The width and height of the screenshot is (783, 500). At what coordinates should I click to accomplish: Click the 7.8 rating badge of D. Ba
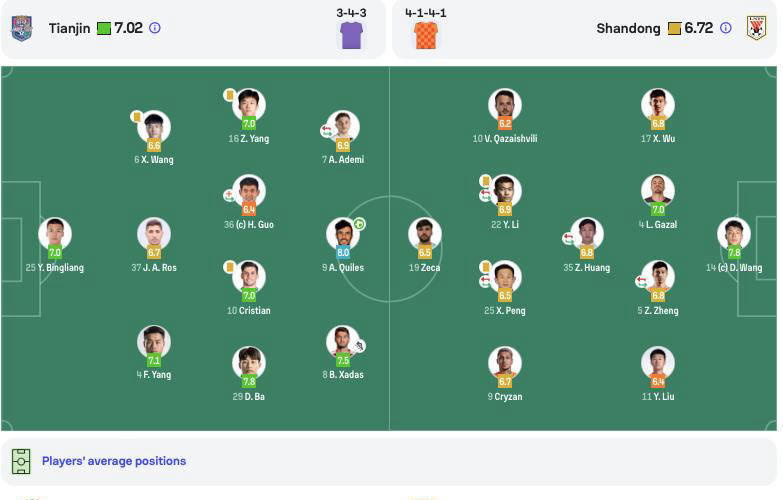point(249,382)
